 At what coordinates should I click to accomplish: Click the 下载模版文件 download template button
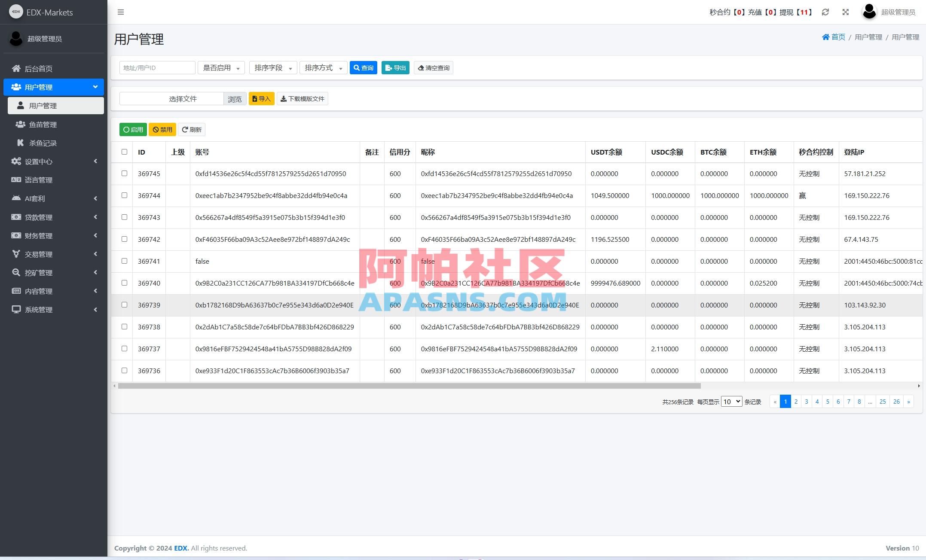point(302,98)
